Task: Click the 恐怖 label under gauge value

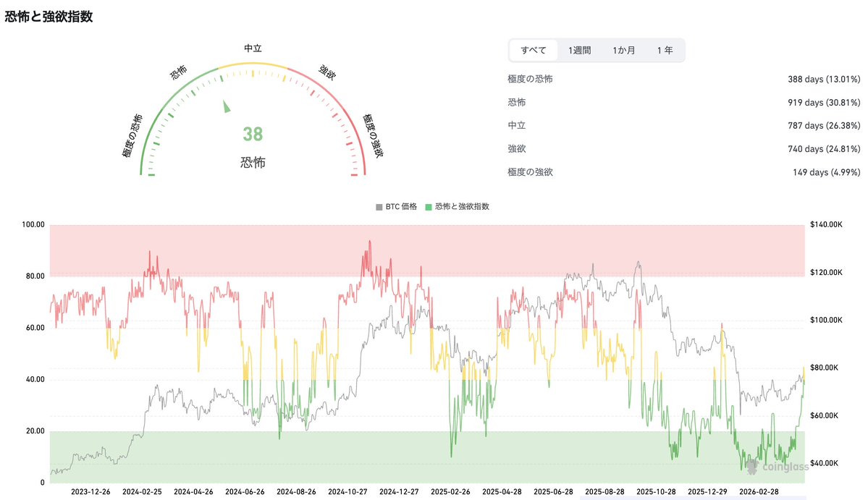Action: pyautogui.click(x=253, y=162)
